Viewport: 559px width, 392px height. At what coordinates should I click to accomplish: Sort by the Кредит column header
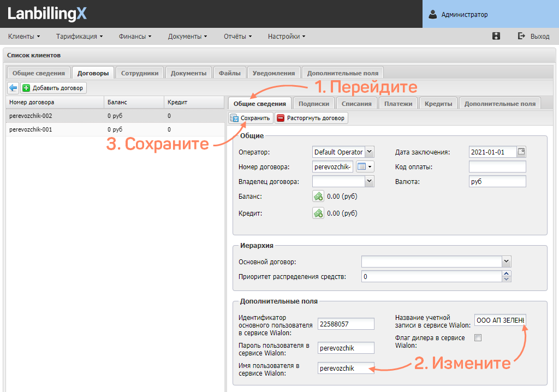194,102
